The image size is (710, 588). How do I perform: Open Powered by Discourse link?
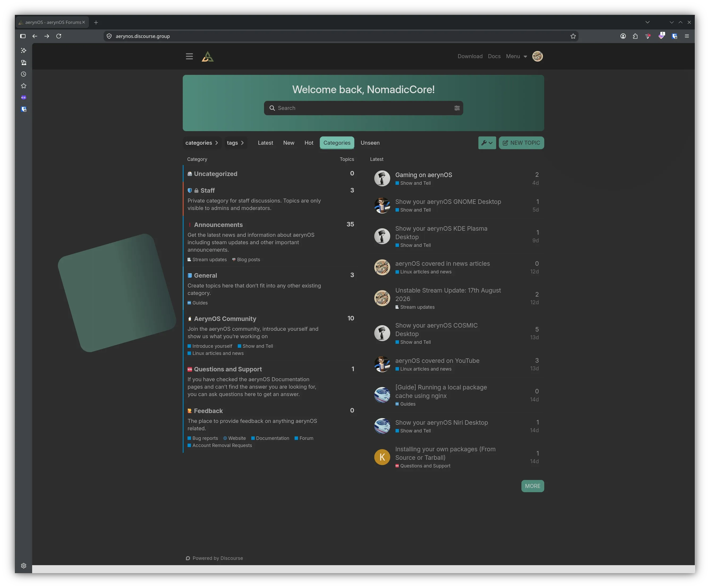point(214,558)
